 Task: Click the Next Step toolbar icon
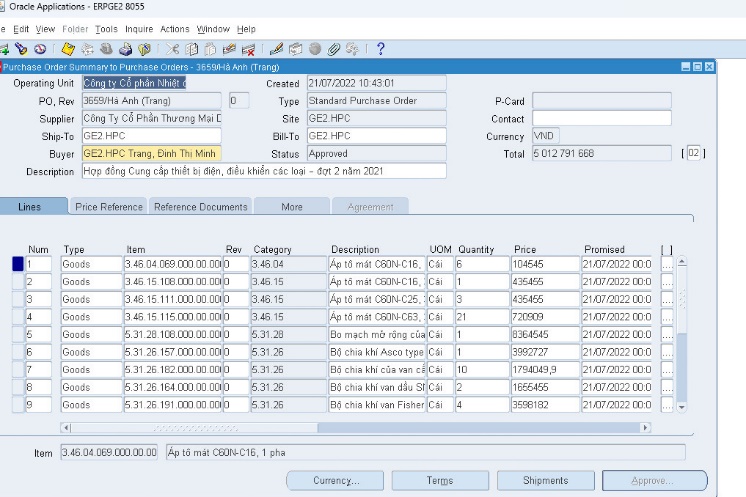click(x=87, y=49)
